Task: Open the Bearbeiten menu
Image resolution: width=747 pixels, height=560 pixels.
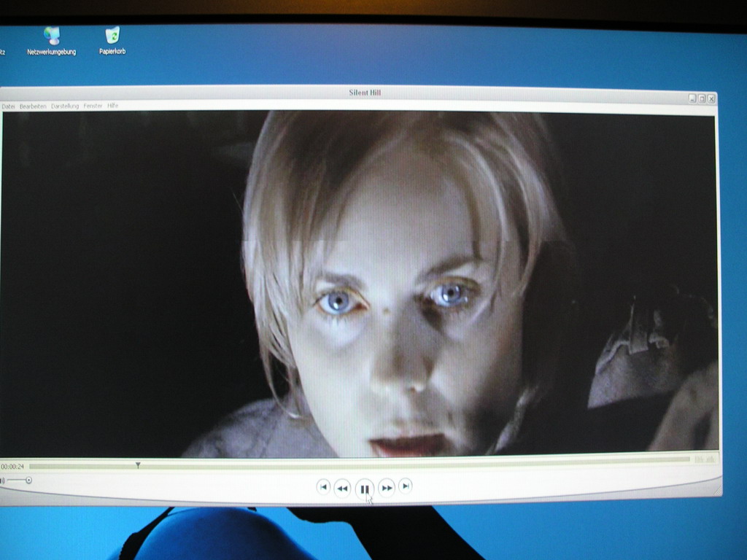Action: pyautogui.click(x=33, y=106)
